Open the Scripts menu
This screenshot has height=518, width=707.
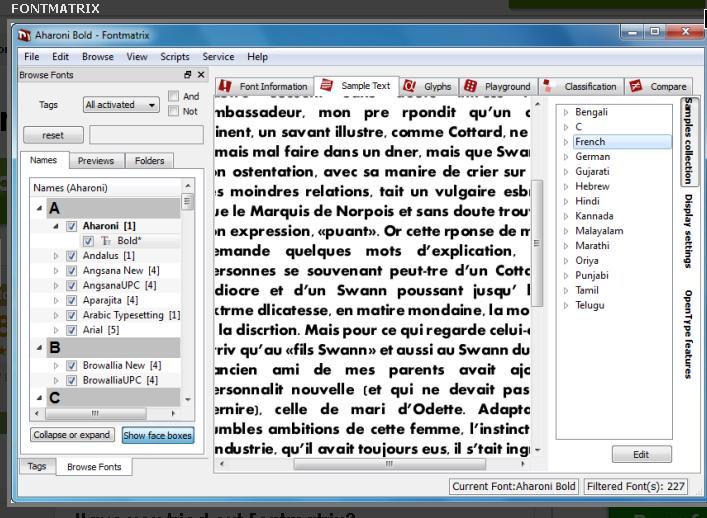point(174,56)
